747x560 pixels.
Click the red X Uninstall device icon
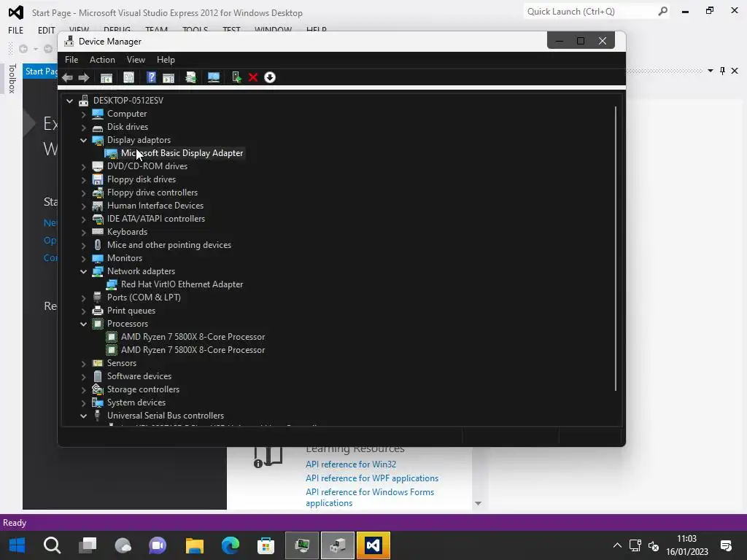pyautogui.click(x=253, y=77)
